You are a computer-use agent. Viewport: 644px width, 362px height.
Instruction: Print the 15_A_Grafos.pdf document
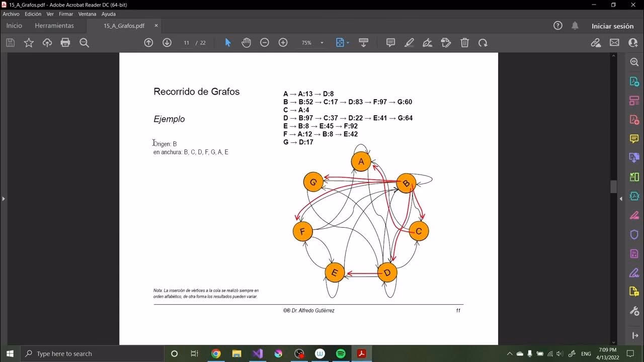[65, 43]
